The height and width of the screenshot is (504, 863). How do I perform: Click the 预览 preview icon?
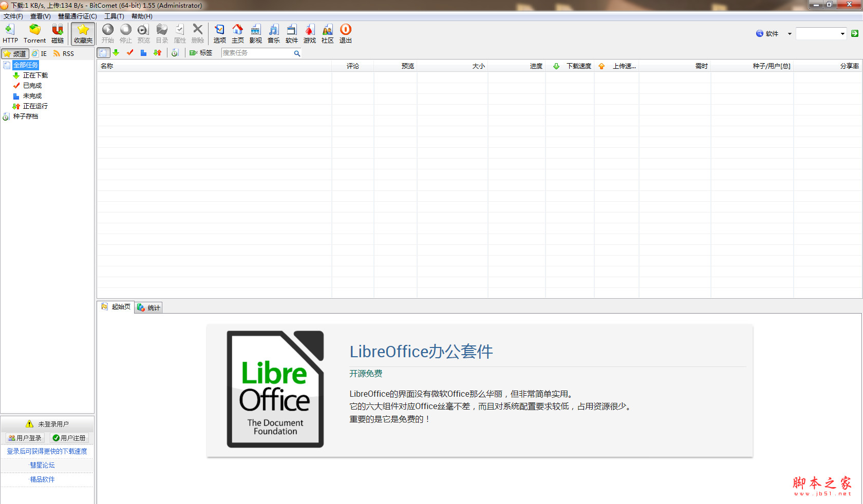coord(143,33)
